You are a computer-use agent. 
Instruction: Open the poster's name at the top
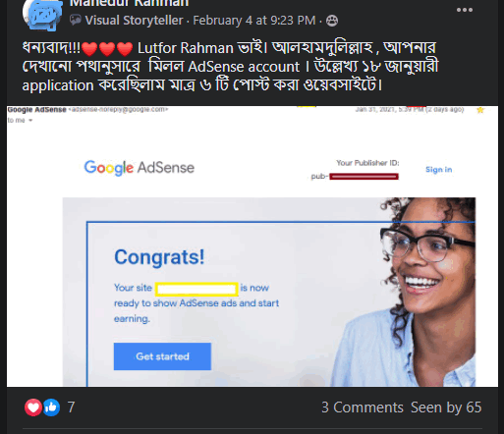coord(129,3)
